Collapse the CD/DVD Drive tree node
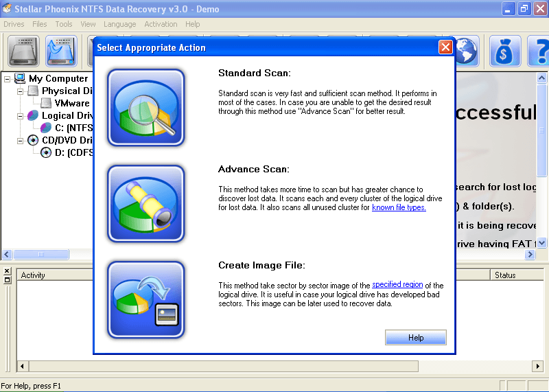Screen dimensions: 549x392 (21, 141)
